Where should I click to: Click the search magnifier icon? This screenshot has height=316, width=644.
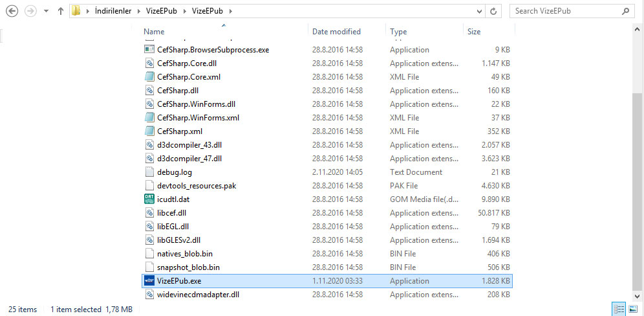click(x=625, y=11)
